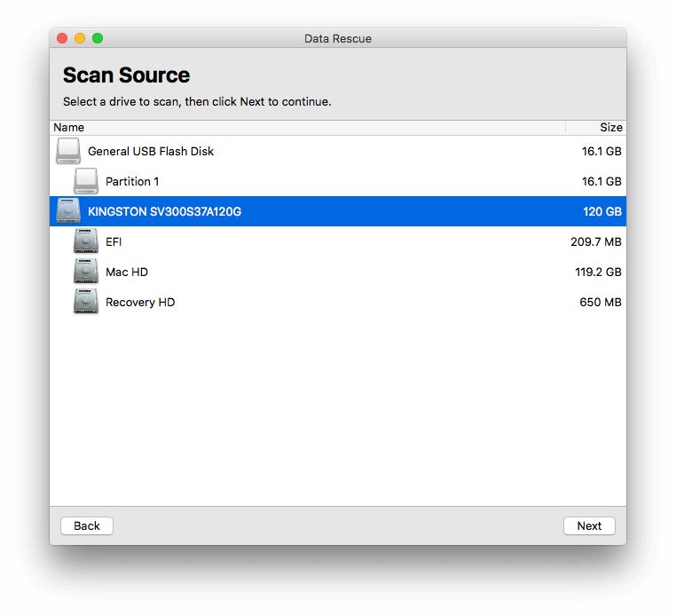The width and height of the screenshot is (676, 616).
Task: Click the 650 MB size value
Action: [x=601, y=302]
